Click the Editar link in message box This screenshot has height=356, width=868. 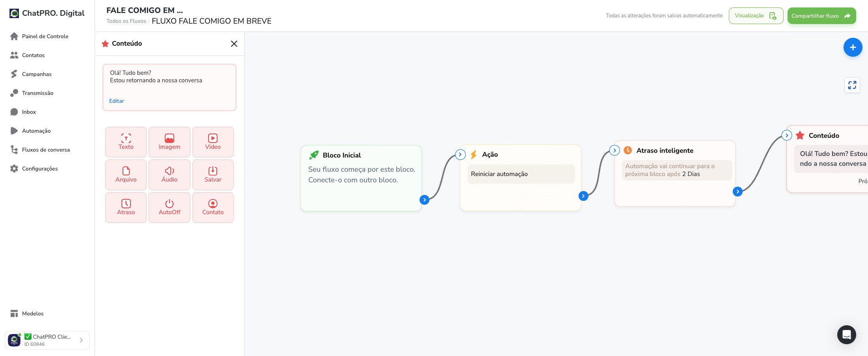117,101
